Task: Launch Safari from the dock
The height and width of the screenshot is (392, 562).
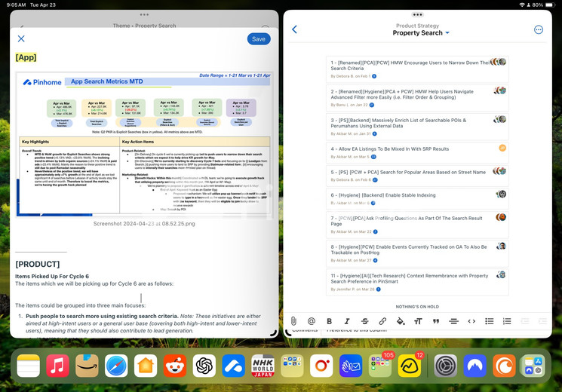Action: click(116, 366)
